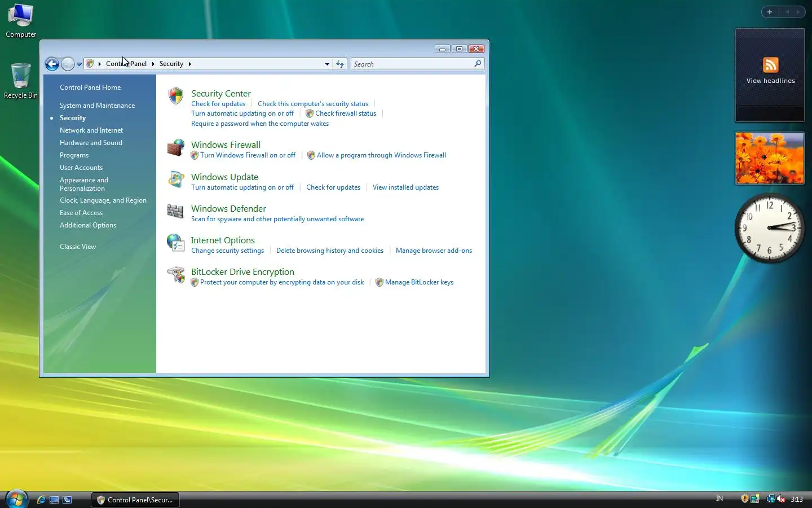This screenshot has height=508, width=812.
Task: Click Change security settings link
Action: click(227, 251)
